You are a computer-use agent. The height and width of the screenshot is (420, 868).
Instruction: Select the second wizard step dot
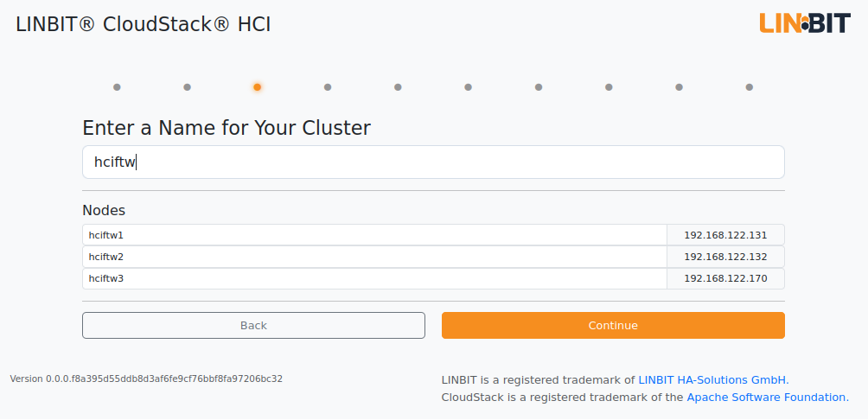(x=187, y=87)
